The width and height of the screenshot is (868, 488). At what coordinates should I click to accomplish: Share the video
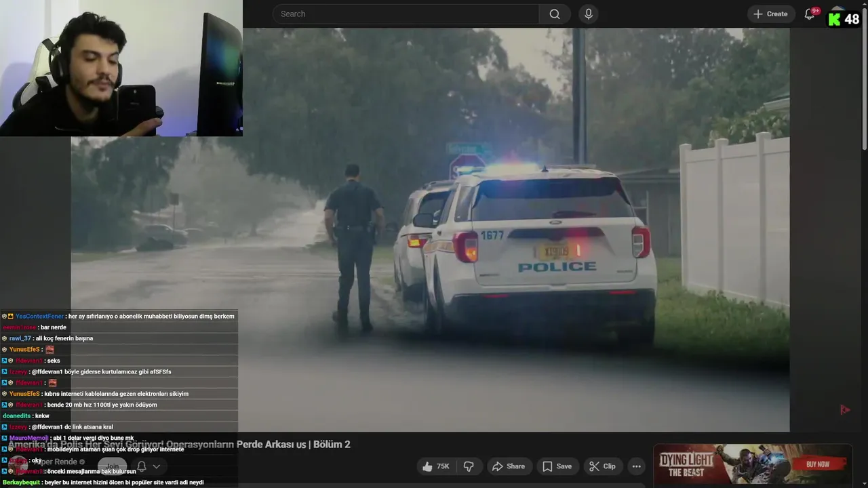(x=509, y=466)
